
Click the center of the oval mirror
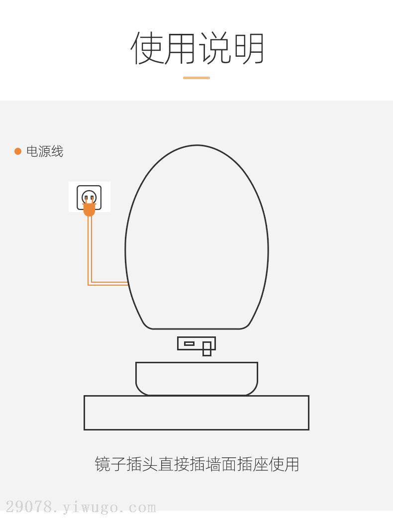click(x=196, y=237)
